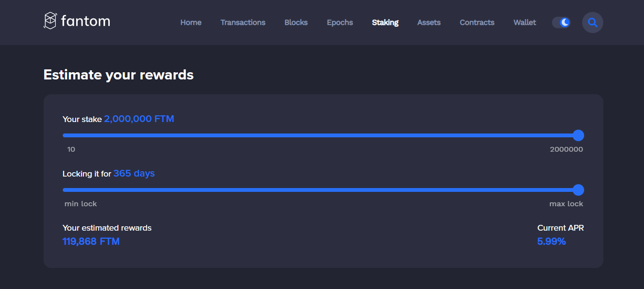
Task: Click the 365 days lock value
Action: pos(134,173)
